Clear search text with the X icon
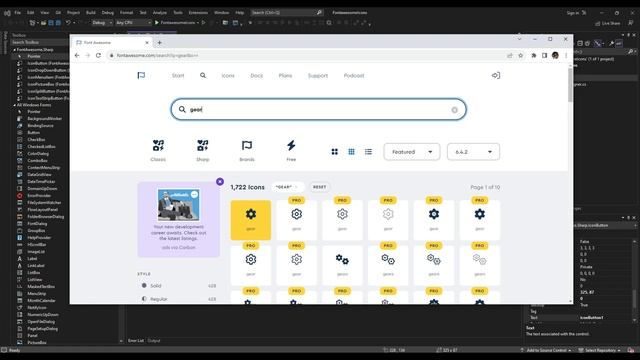 click(454, 110)
